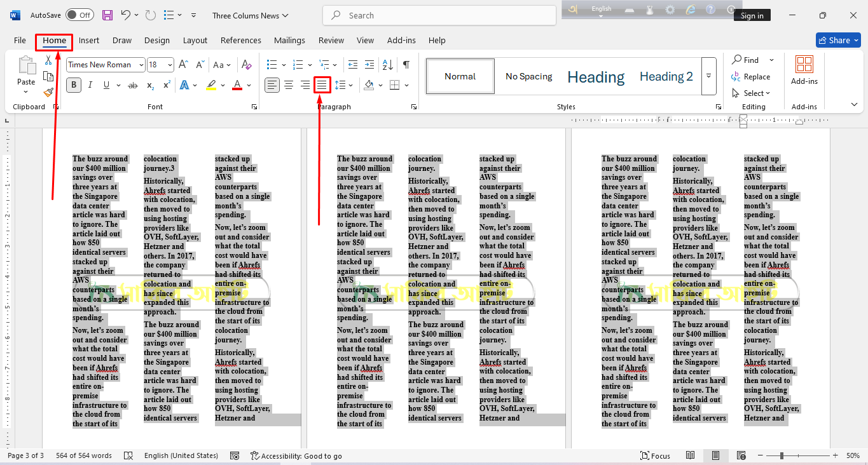This screenshot has height=465, width=868.
Task: Select the text highlight color swatch
Action: click(210, 84)
